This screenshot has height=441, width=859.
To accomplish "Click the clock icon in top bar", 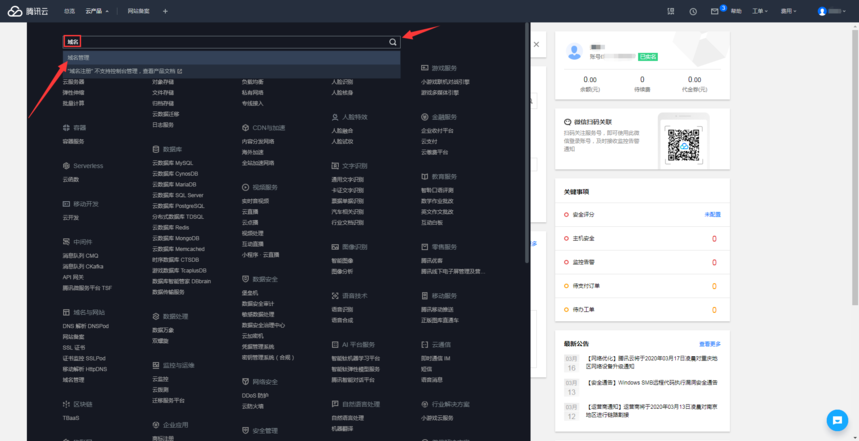I will point(693,11).
